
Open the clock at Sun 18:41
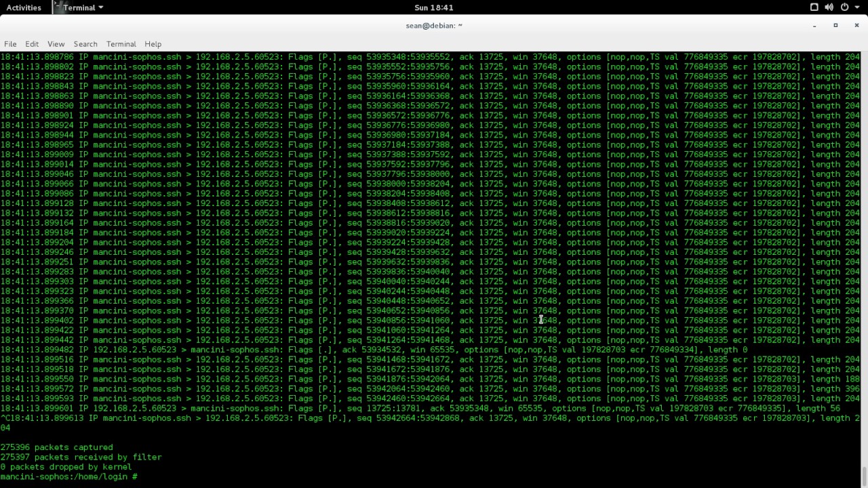433,7
